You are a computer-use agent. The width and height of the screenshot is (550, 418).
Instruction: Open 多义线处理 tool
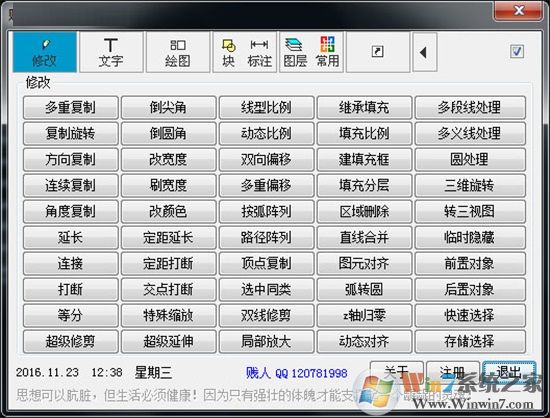tap(470, 133)
